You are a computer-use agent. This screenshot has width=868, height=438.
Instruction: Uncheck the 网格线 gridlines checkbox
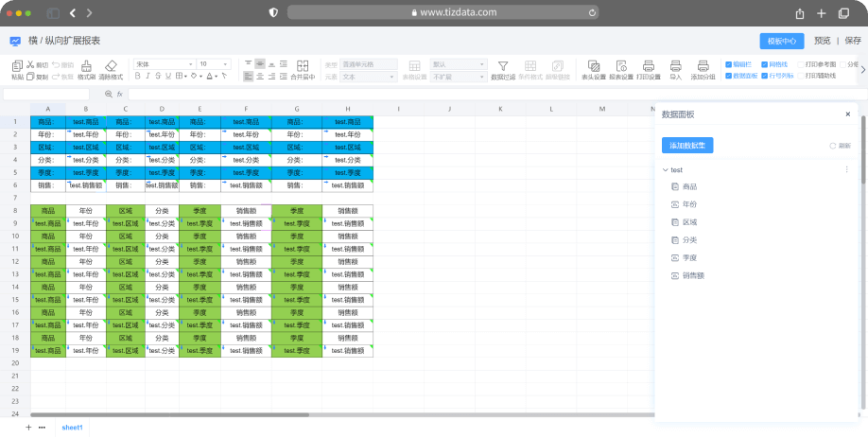coord(766,64)
